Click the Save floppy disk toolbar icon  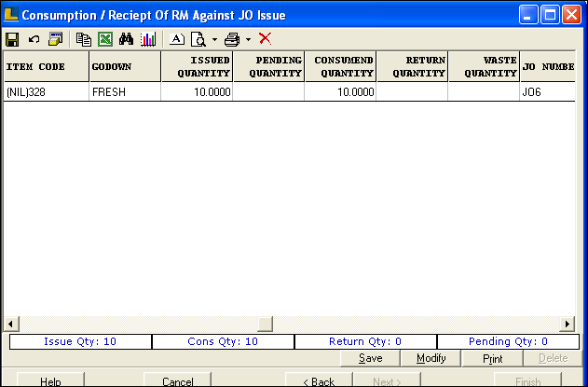click(x=12, y=39)
